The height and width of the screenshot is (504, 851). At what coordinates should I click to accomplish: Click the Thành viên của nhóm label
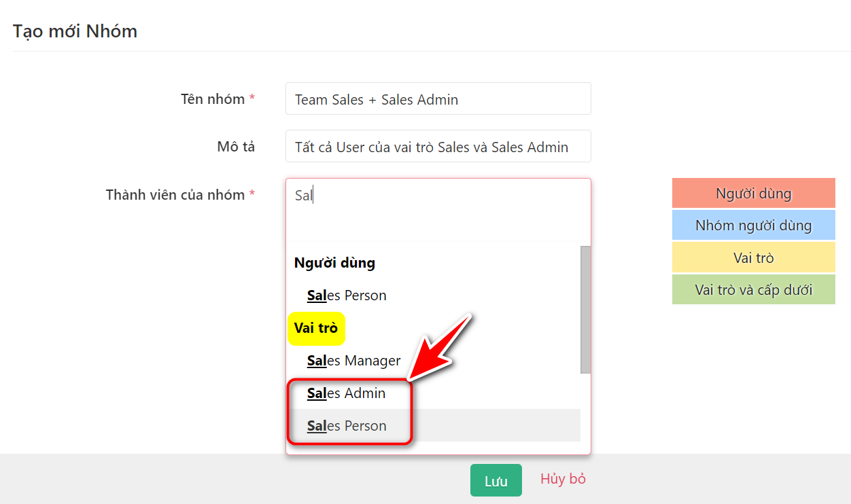click(175, 195)
